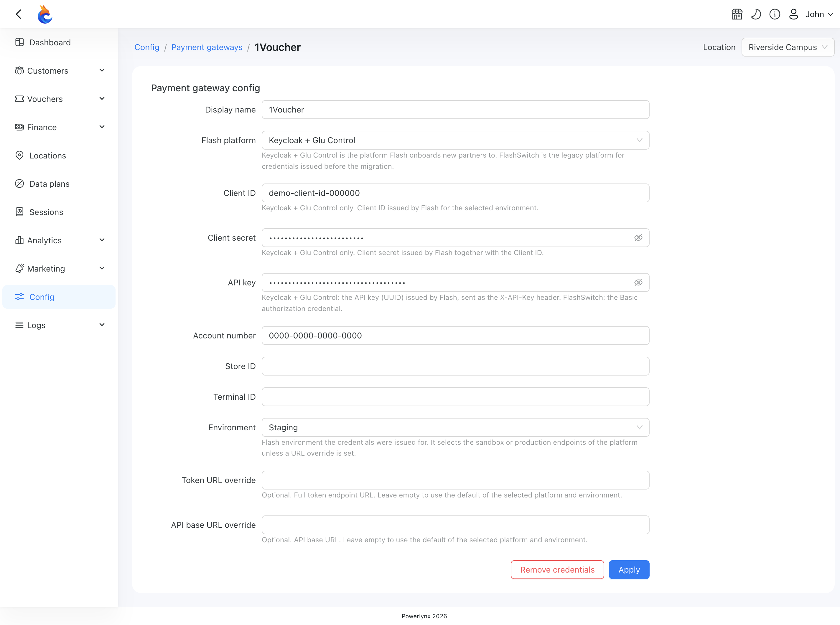This screenshot has height=625, width=840.
Task: Go to Dashboard in sidebar
Action: point(59,42)
